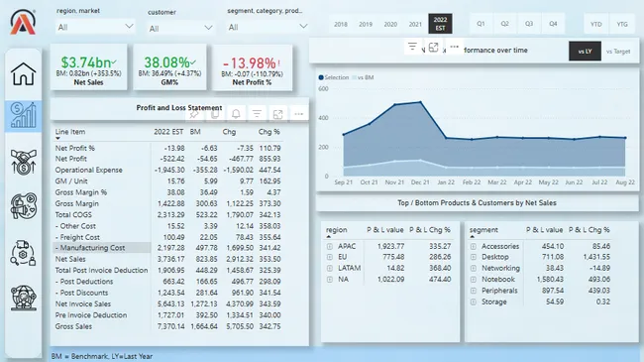Toggle quarter Q1 filter
Viewport: 644px width, 362px height.
481,24
